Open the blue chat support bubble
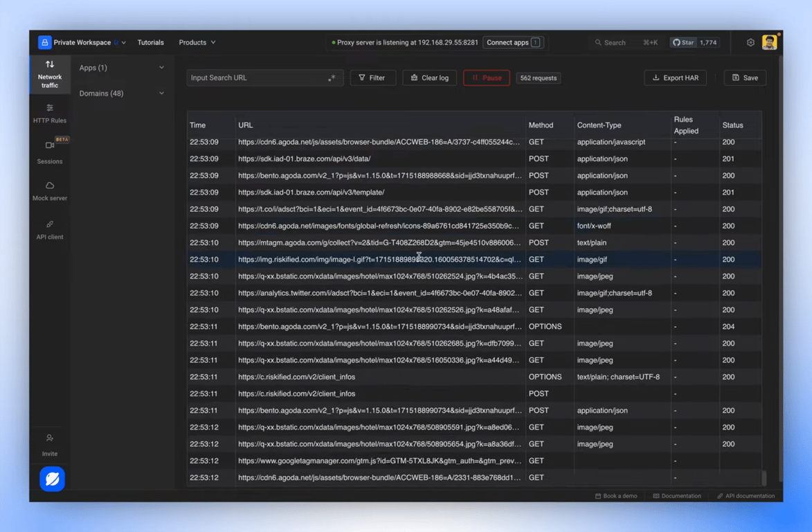Screen dimensions: 812x532 click(53, 479)
